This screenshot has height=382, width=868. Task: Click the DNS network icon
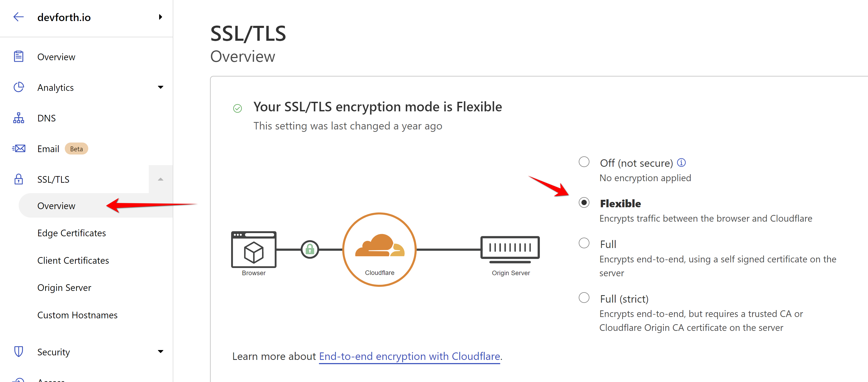coord(19,118)
